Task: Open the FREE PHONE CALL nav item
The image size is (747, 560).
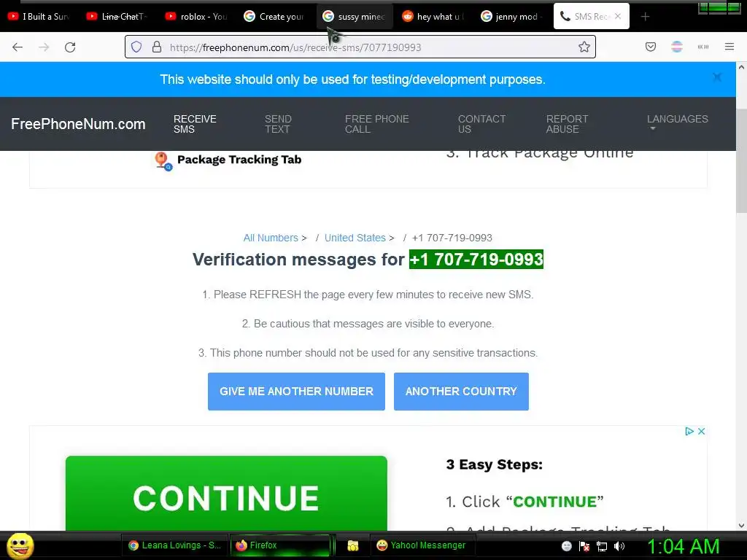Action: tap(377, 124)
